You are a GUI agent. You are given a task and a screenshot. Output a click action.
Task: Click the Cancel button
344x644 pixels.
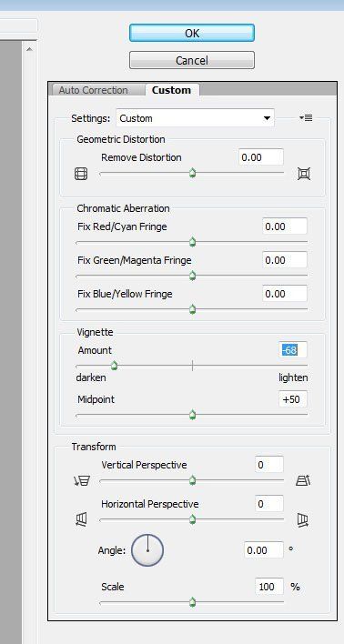(x=192, y=60)
